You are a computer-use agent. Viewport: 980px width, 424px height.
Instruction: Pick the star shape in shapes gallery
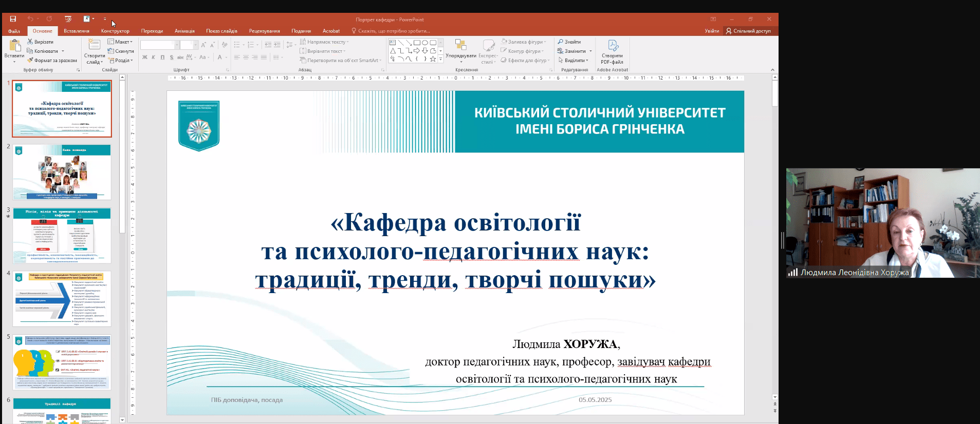[433, 59]
